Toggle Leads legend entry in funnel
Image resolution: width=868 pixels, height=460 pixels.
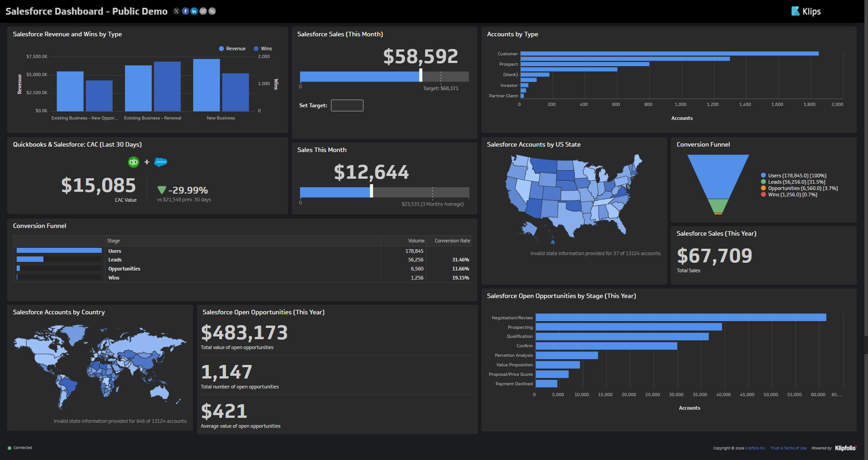pos(793,182)
